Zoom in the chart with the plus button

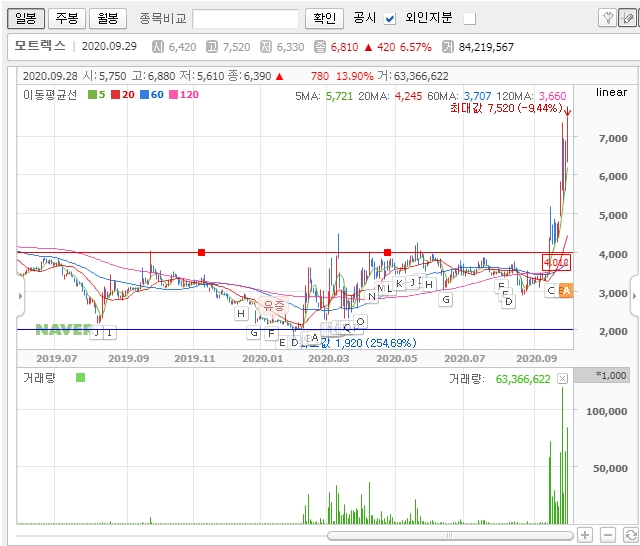585,535
